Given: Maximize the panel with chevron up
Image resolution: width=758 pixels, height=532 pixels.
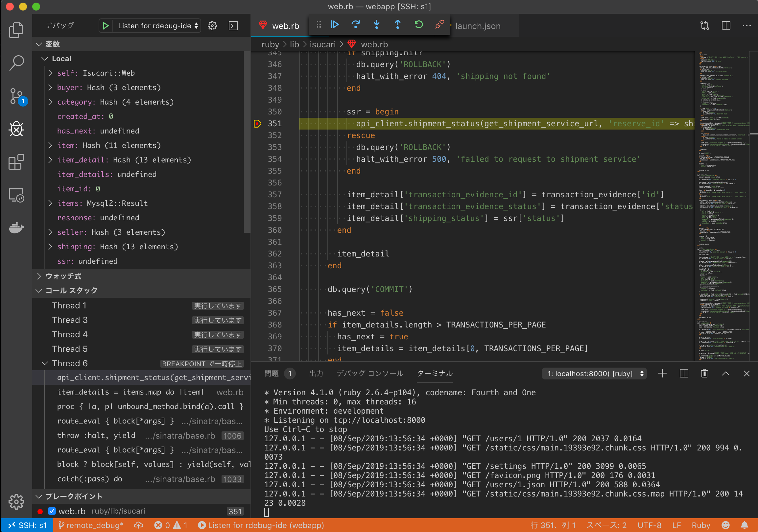Looking at the screenshot, I should tap(726, 374).
